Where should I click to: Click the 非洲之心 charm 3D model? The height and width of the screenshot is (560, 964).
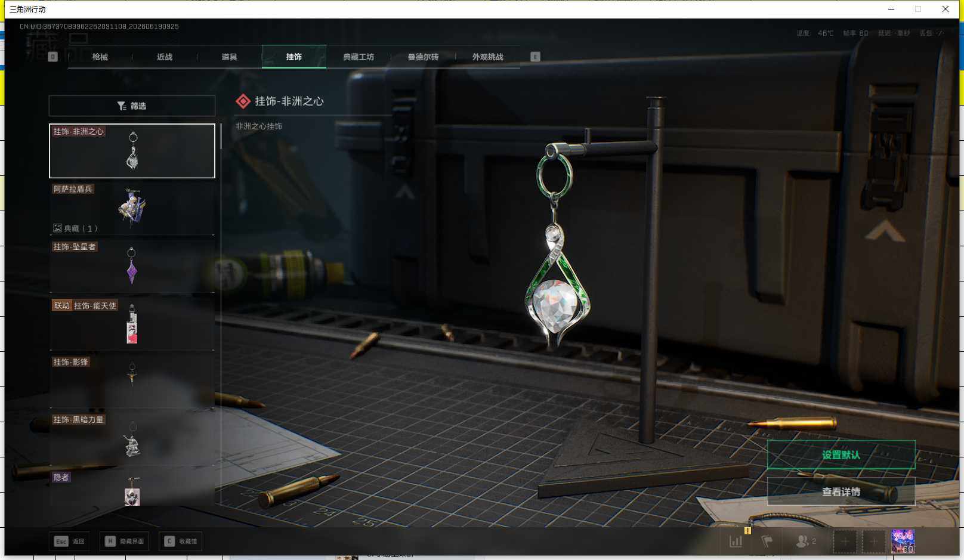[557, 247]
